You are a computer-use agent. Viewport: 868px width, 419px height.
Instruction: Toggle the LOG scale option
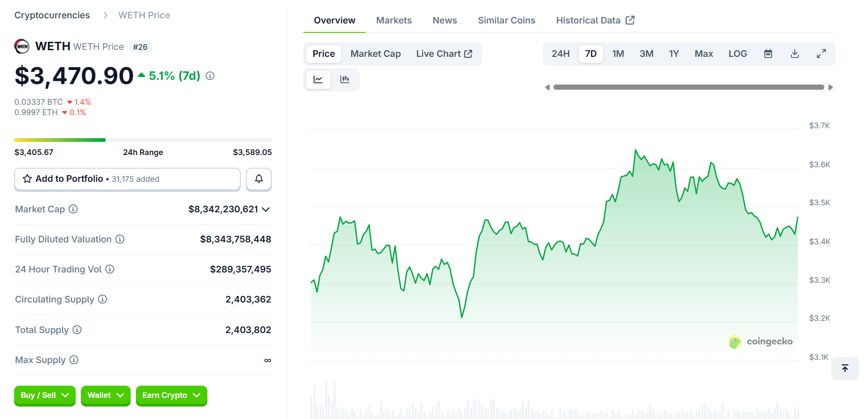(738, 54)
